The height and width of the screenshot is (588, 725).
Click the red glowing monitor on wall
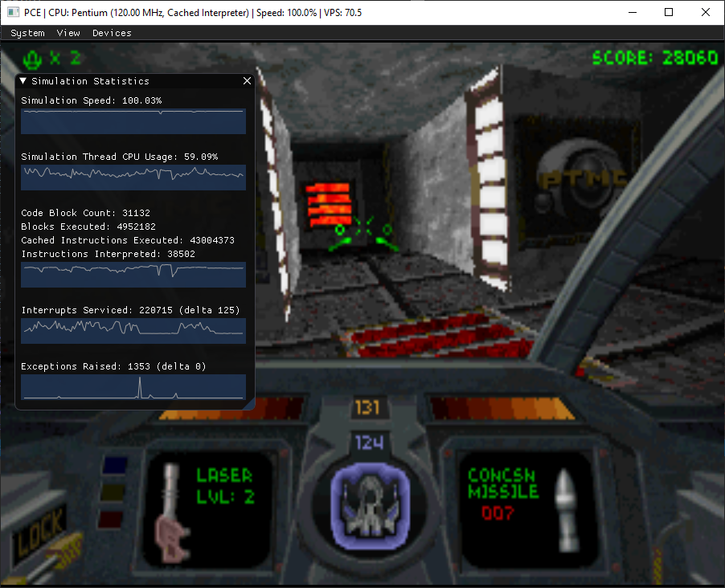tap(329, 204)
